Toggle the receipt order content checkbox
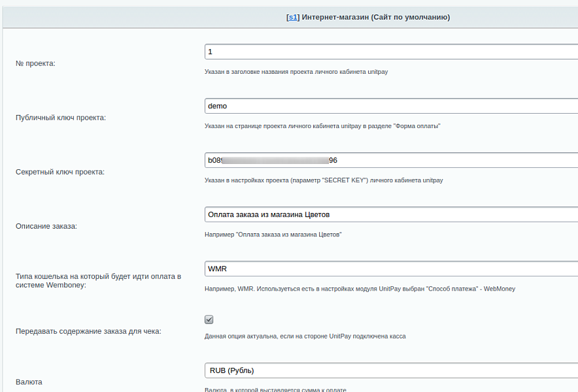Viewport: 578px width, 392px height. coord(209,319)
